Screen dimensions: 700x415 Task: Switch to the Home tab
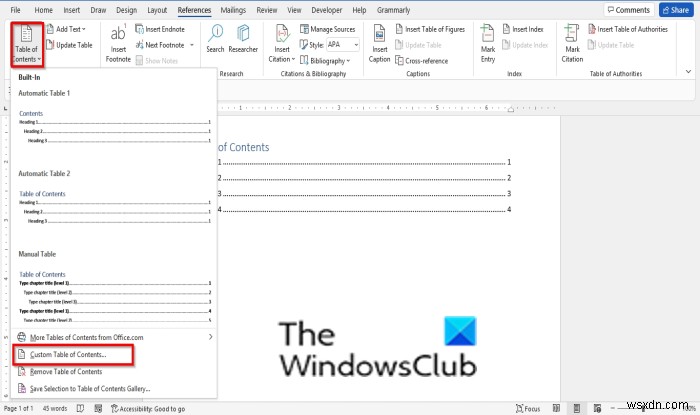[43, 10]
